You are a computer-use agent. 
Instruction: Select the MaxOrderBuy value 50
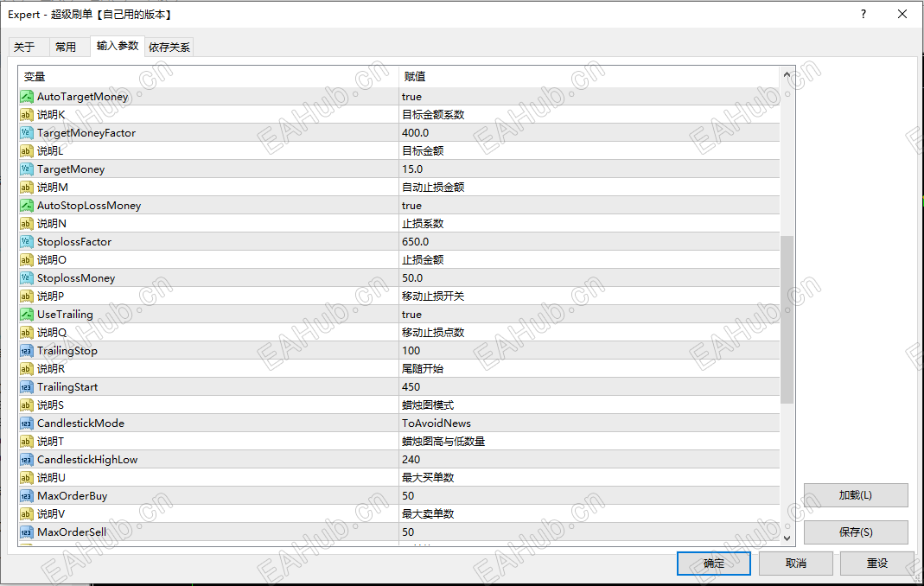[589, 496]
